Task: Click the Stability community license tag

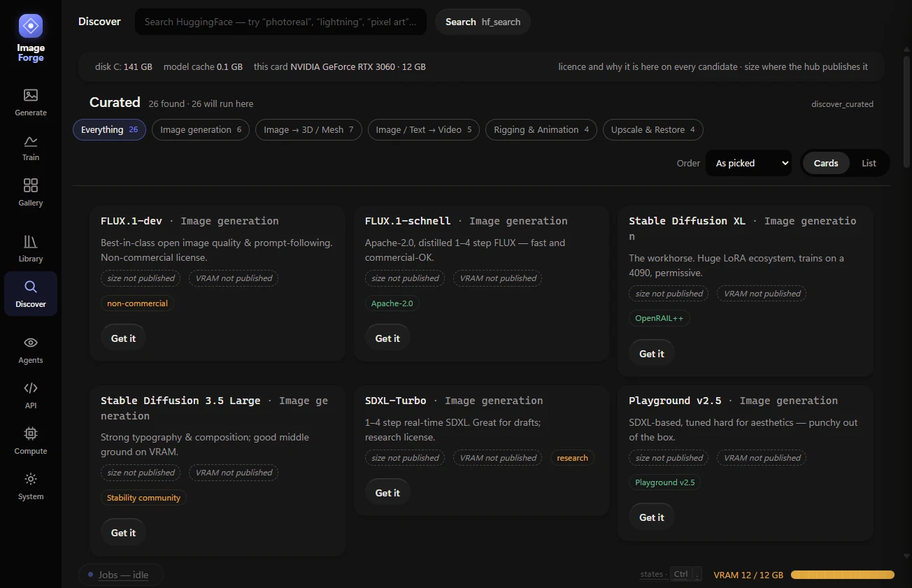Action: click(x=143, y=498)
